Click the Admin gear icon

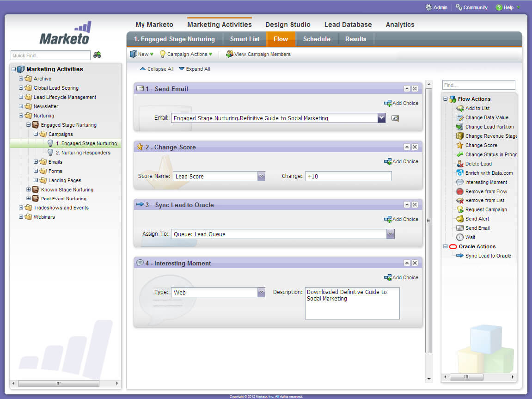point(429,7)
